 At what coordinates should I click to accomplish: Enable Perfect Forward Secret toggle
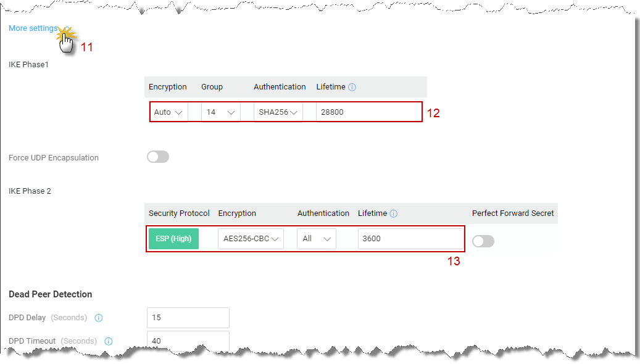pos(483,241)
